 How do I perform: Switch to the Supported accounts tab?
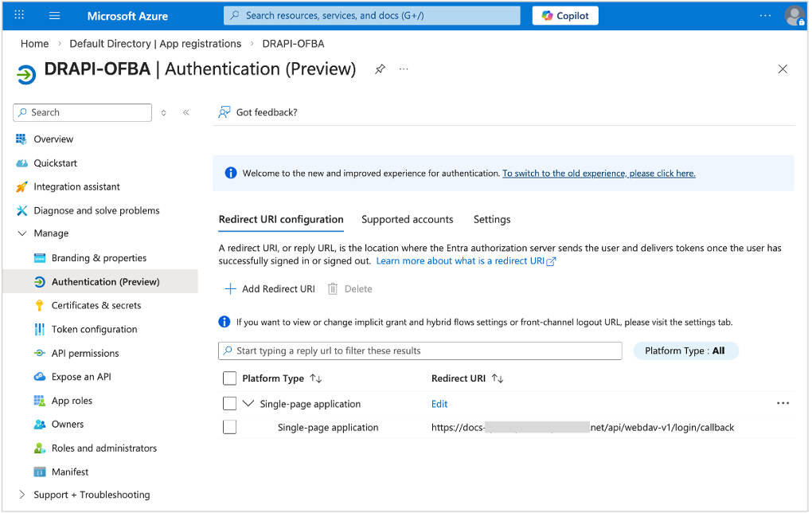coord(407,219)
